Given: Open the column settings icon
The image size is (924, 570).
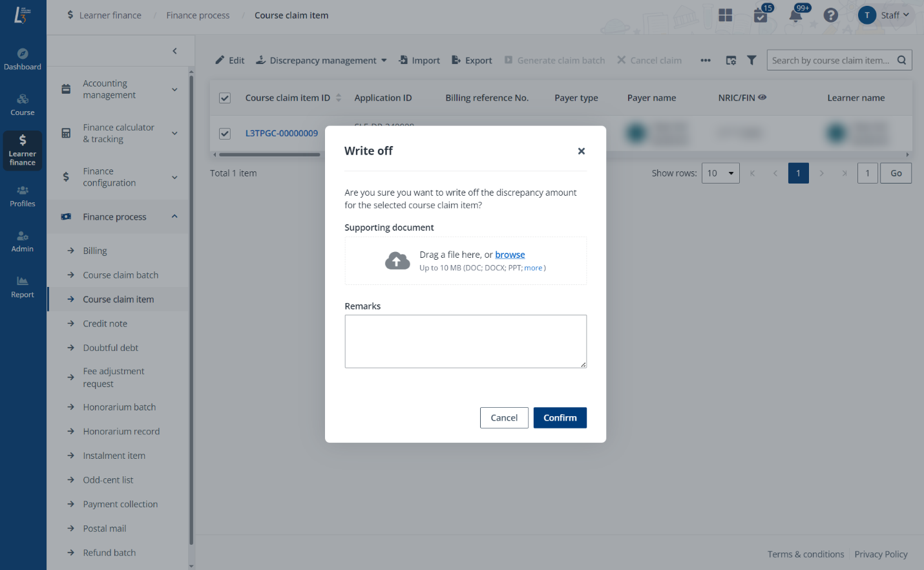Looking at the screenshot, I should click(x=731, y=60).
